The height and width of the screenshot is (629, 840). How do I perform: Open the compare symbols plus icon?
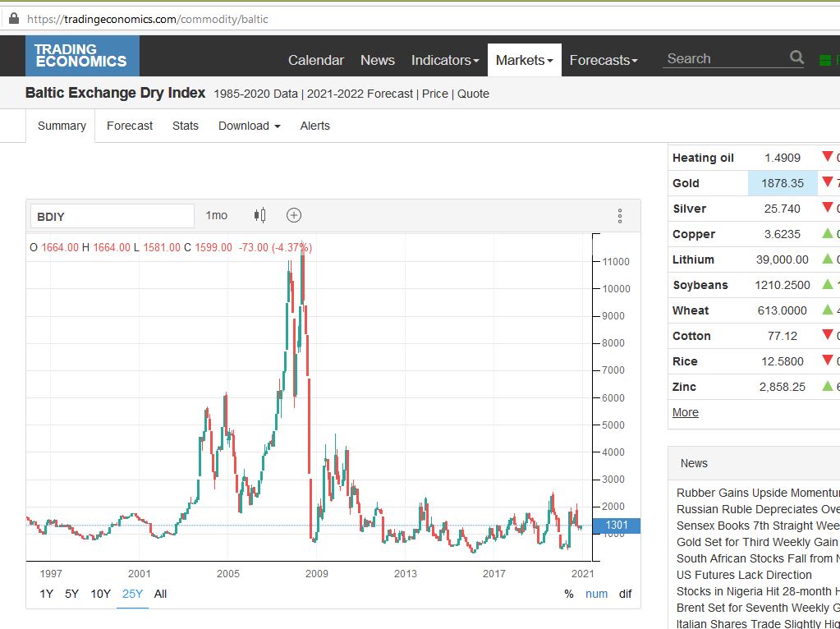[x=293, y=214]
